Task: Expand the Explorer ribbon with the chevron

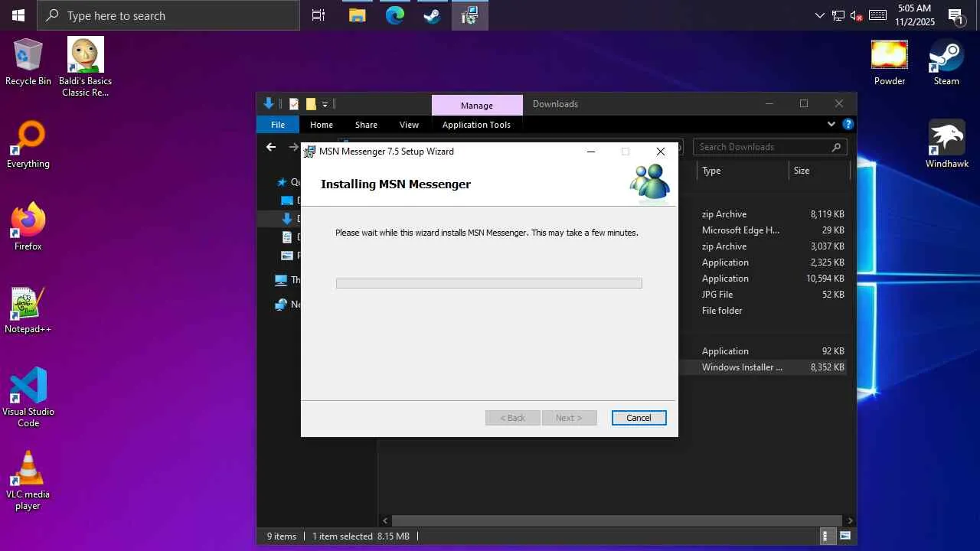Action: click(x=831, y=124)
